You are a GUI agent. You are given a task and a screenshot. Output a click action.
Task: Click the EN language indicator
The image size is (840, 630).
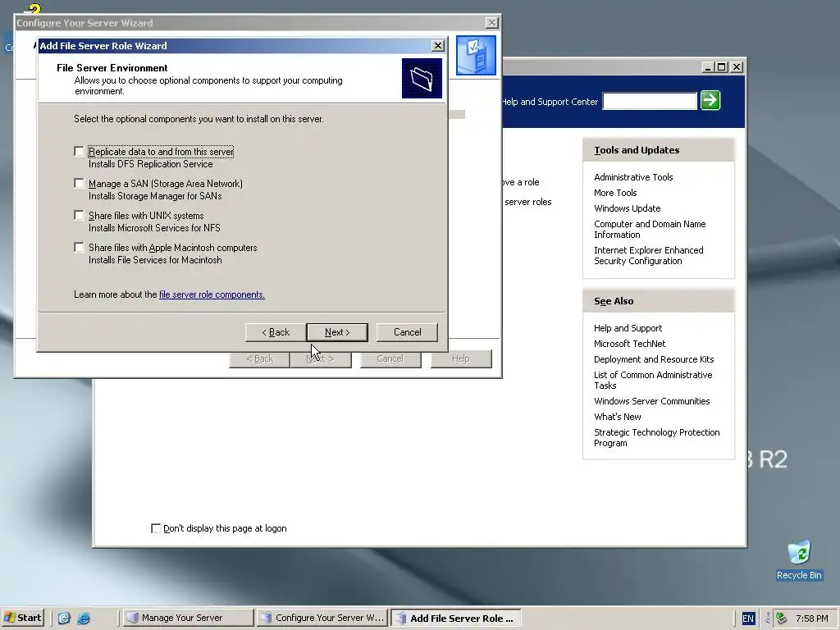coord(748,619)
